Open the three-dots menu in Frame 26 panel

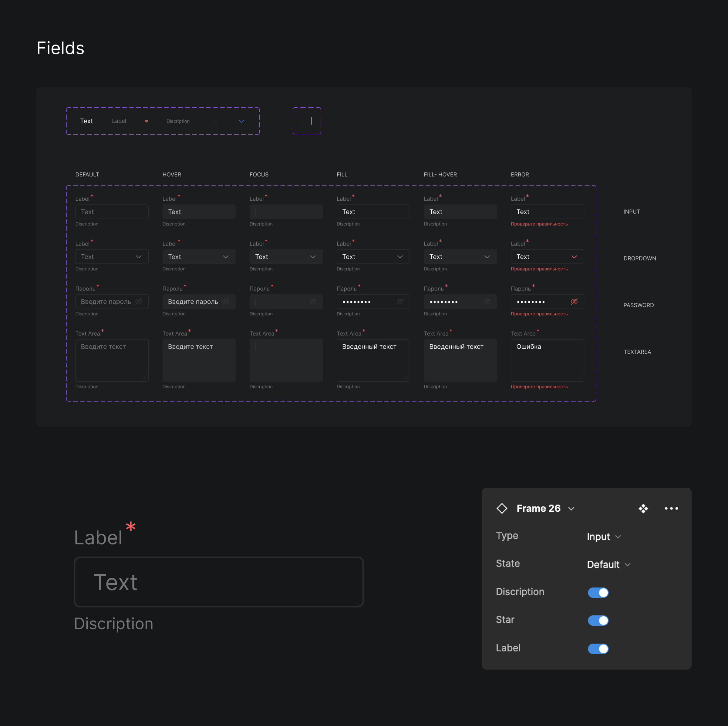click(671, 508)
